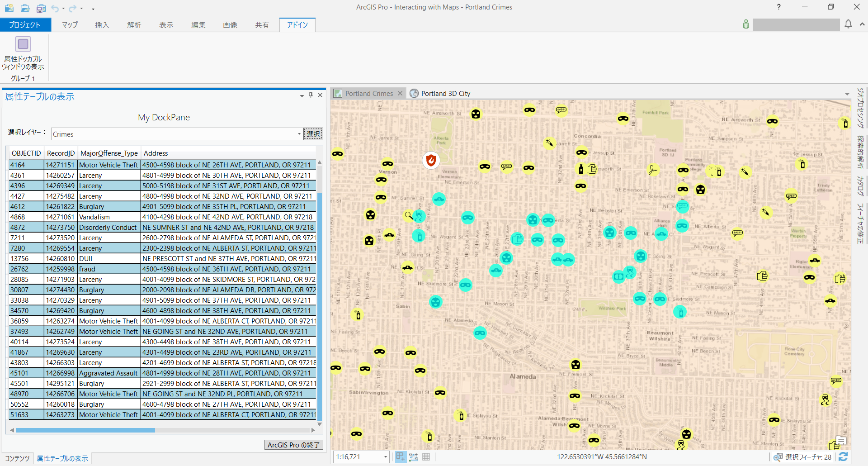Click the user sign-in status icon

coord(746,24)
